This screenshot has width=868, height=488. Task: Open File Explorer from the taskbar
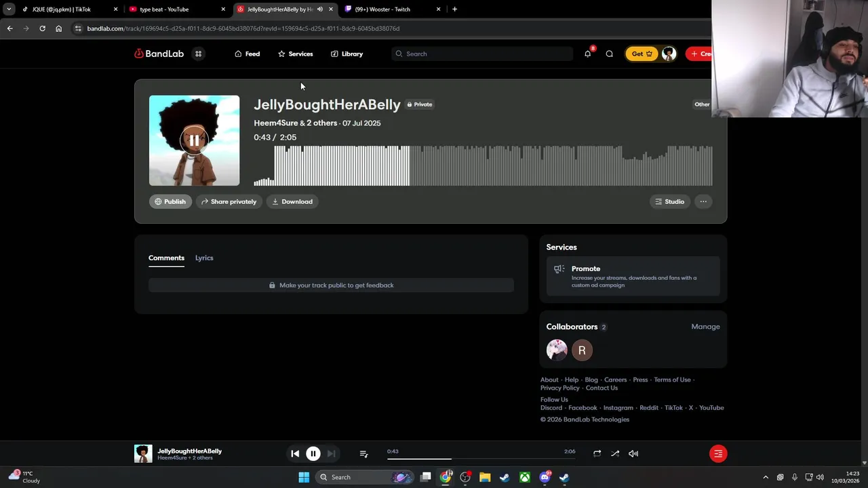[x=485, y=477]
